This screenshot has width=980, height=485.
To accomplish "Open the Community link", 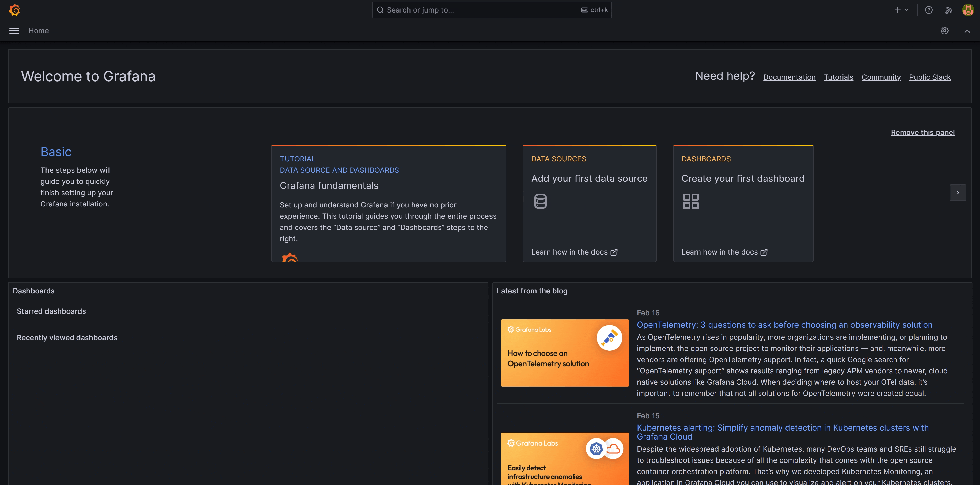I will (881, 77).
